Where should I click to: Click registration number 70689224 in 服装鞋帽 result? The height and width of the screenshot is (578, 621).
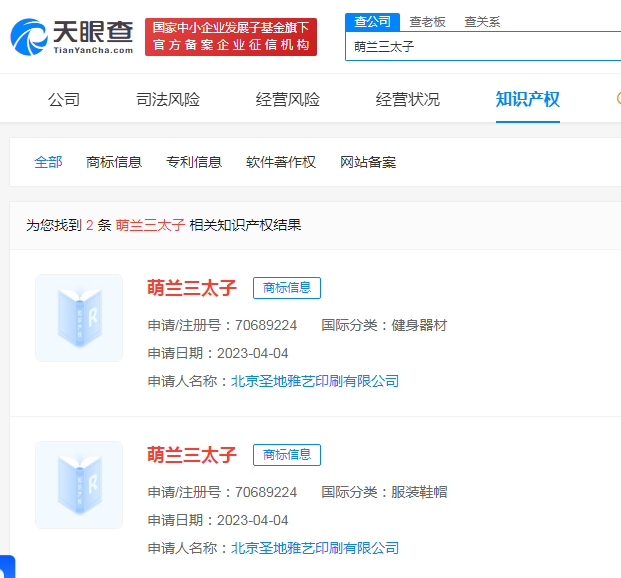coord(266,492)
